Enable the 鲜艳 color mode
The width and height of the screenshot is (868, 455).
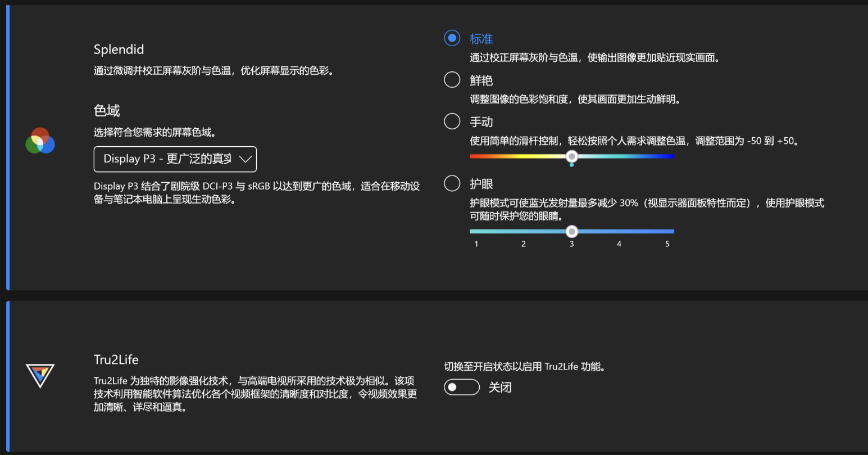[452, 79]
